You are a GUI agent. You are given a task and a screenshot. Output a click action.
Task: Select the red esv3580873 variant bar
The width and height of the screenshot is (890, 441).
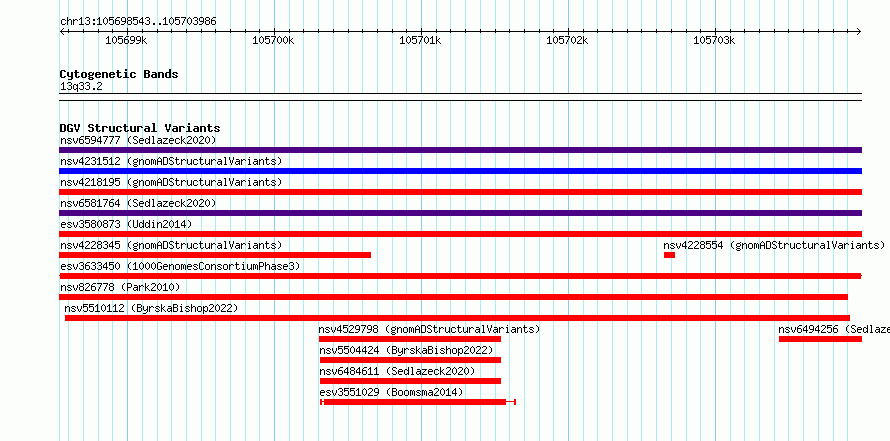460,234
